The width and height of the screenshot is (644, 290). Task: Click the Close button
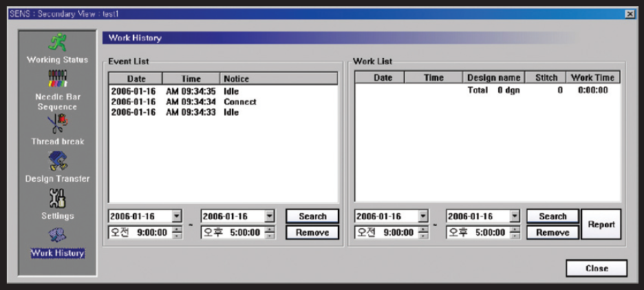coord(597,268)
